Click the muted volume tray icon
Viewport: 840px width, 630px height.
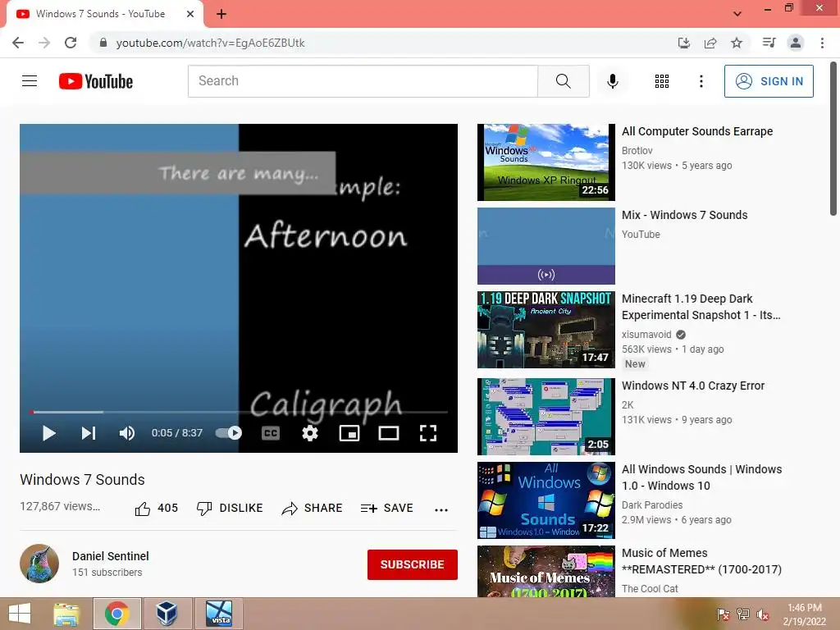click(763, 614)
